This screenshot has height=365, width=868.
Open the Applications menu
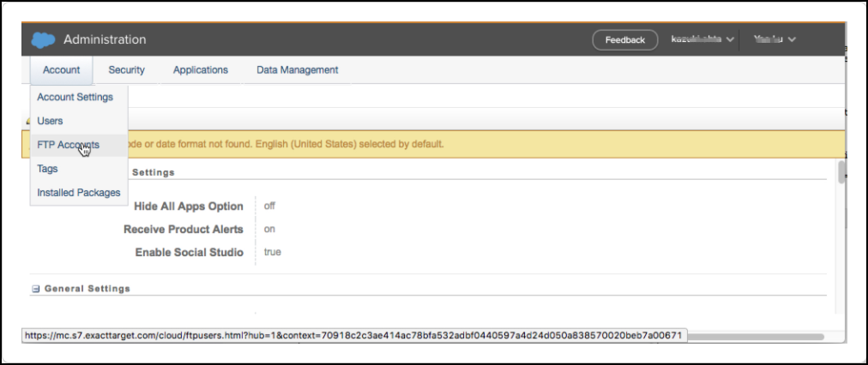tap(200, 70)
